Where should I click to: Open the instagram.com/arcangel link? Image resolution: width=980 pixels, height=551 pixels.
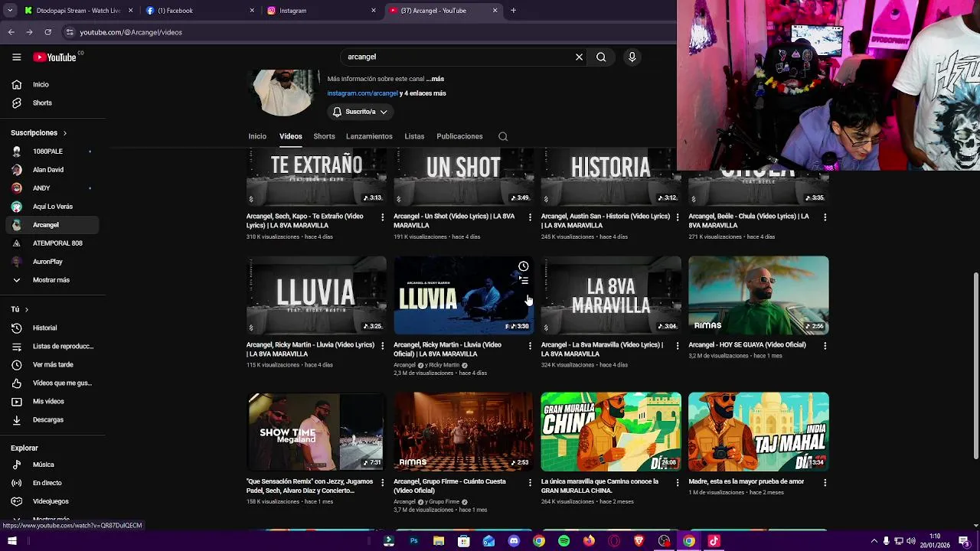tap(362, 93)
